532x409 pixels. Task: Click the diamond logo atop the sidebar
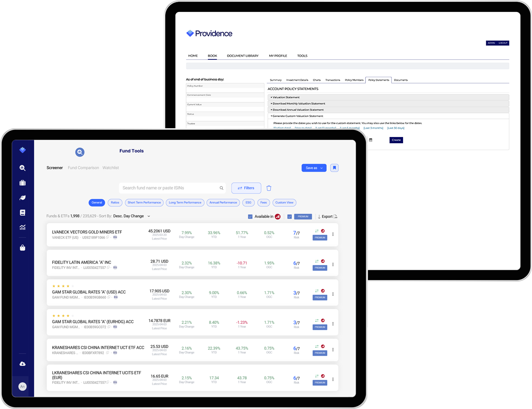pyautogui.click(x=23, y=150)
